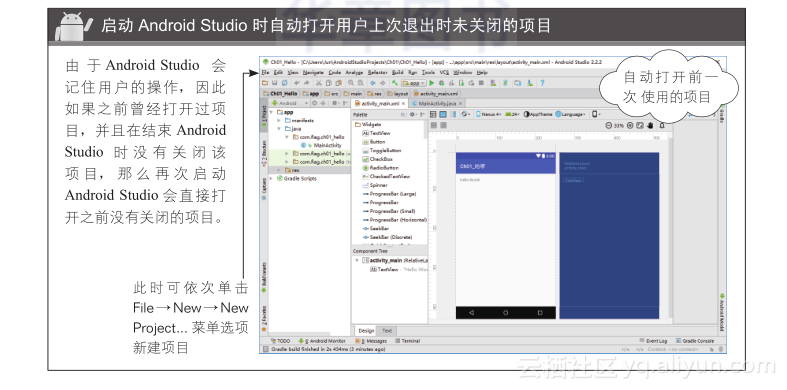Viewport: 787px width, 390px height.
Task: Select Ch01_Hello in the breadcrumb bar
Action: (280, 94)
